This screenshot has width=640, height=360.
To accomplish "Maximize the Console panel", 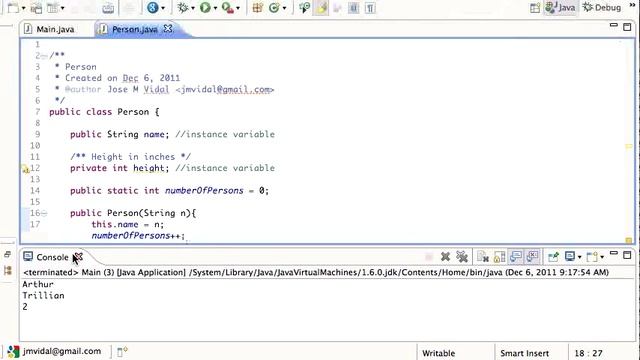I will pos(627,255).
